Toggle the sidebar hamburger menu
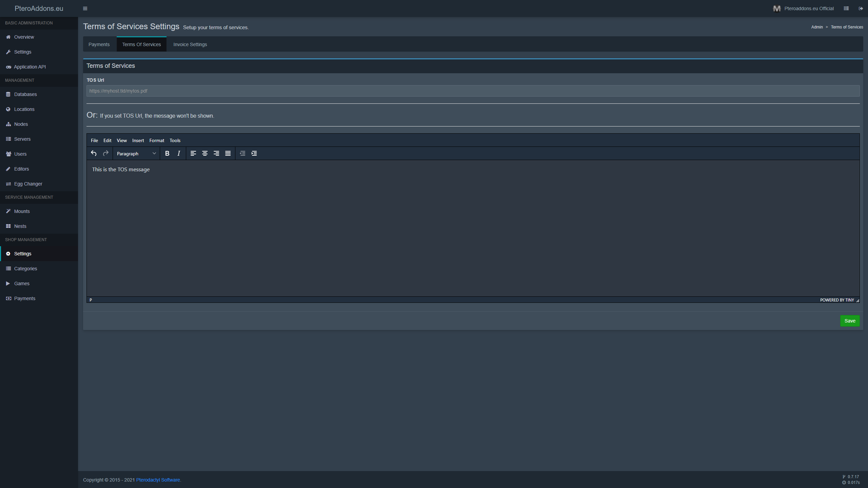Screen dimensions: 868x488 tap(85, 8)
